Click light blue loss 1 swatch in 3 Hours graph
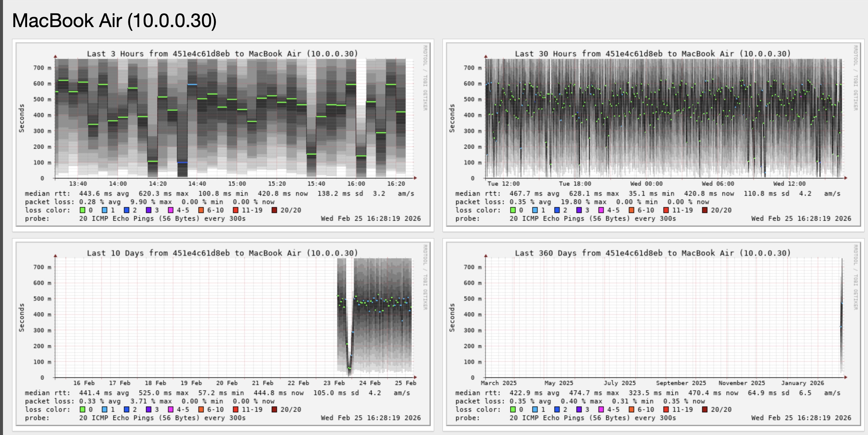 coord(105,210)
